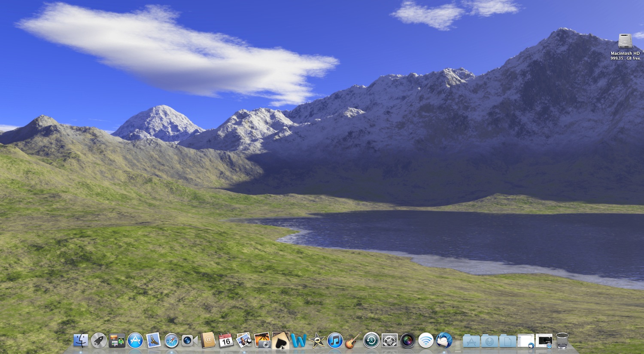Open the Documents folder stack
644x354 pixels.
click(507, 341)
